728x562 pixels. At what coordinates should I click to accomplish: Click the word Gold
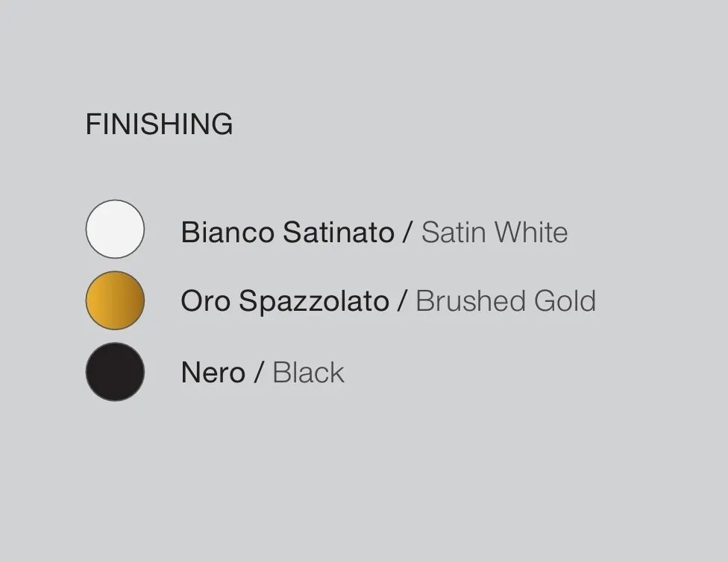(565, 300)
